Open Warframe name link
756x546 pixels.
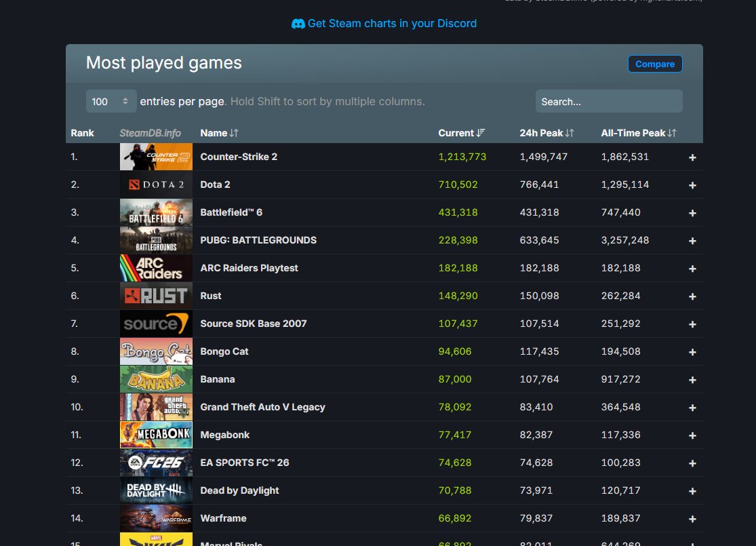(223, 518)
